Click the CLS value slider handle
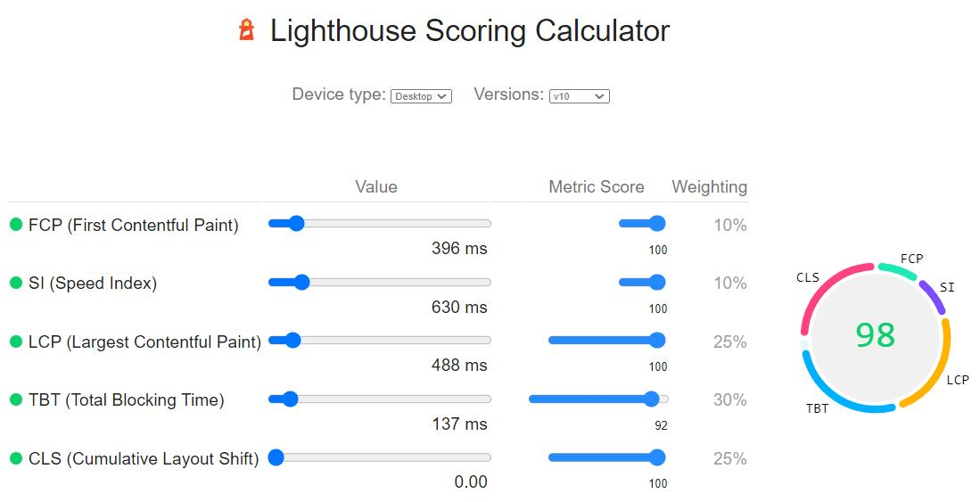Image resolution: width=980 pixels, height=502 pixels. coord(276,457)
